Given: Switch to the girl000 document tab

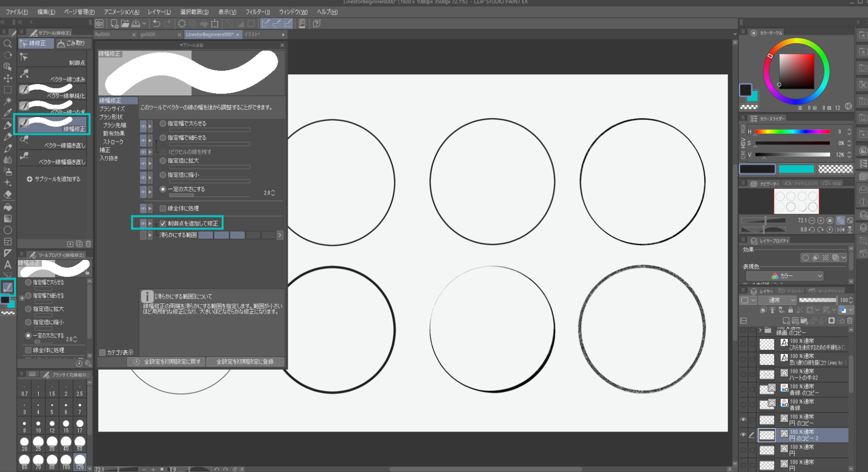Looking at the screenshot, I should (149, 35).
